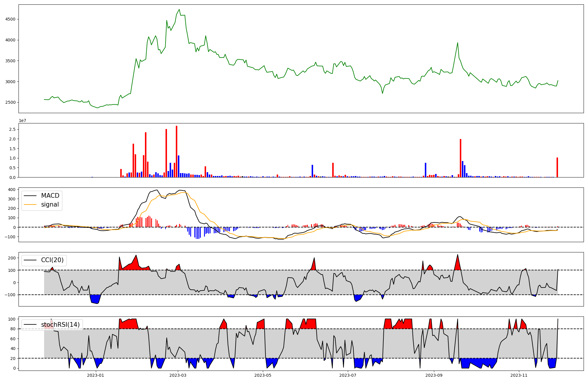
Task: Click the 4500 price axis tick label
Action: coord(10,19)
